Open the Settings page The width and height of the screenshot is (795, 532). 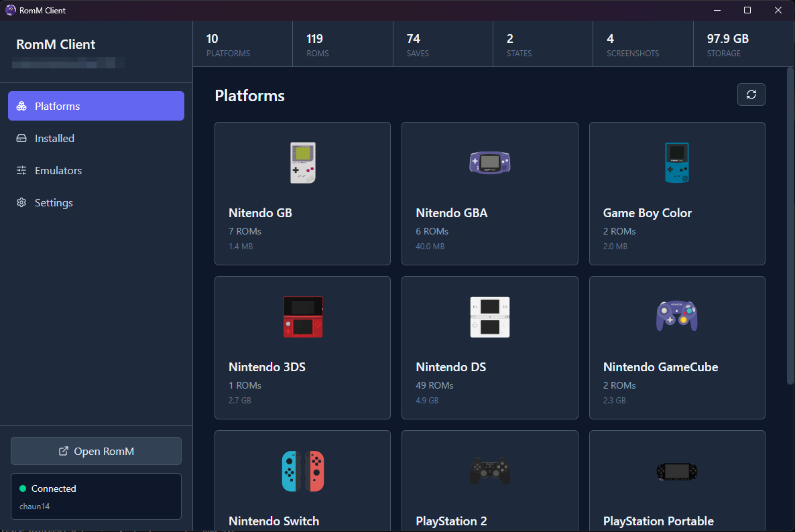(96, 202)
